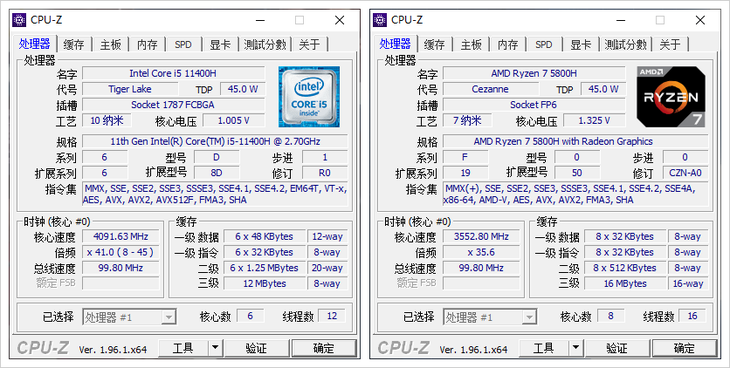The height and width of the screenshot is (368, 730).
Task: Close the Ryzen CPU-Z window
Action: (700, 20)
